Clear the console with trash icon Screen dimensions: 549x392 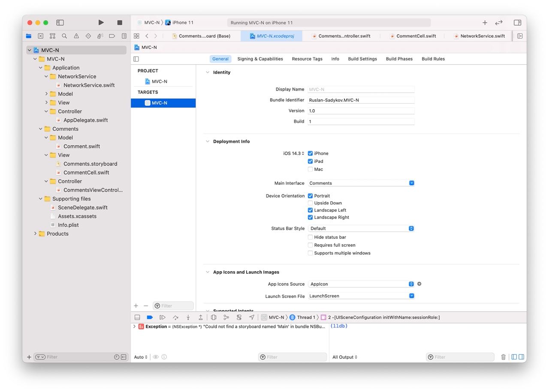click(x=503, y=357)
